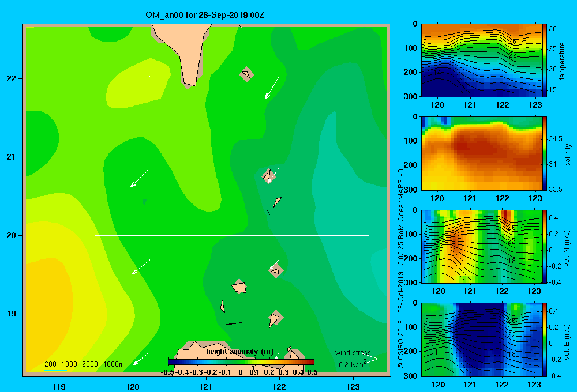The height and width of the screenshot is (392, 577).
Task: Click the "25" tick on temperature color bar
Action: point(553,49)
